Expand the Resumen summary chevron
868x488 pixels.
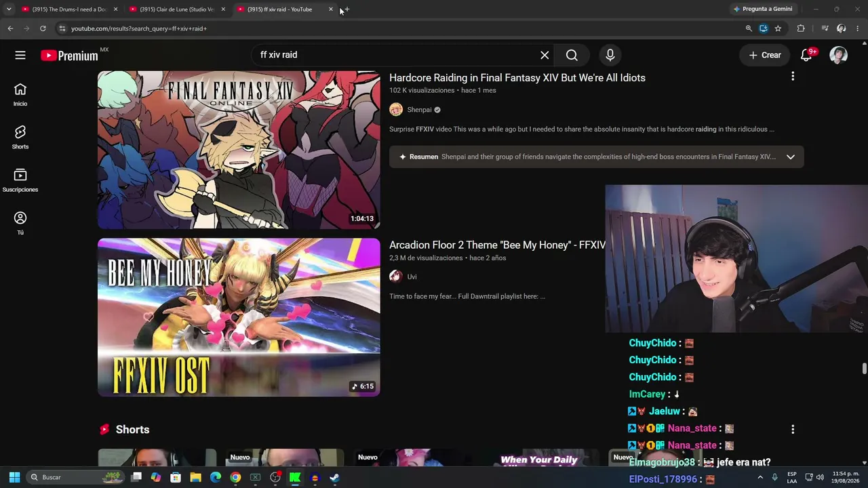[x=790, y=157]
